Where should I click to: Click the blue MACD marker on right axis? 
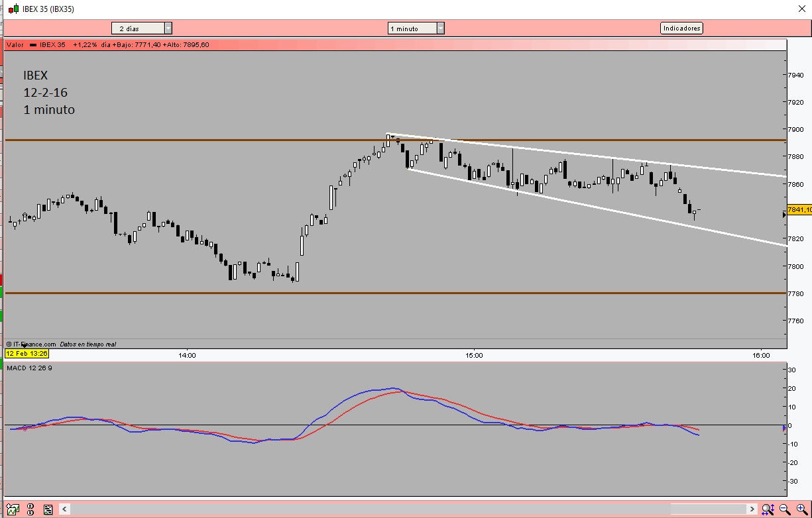pos(784,429)
